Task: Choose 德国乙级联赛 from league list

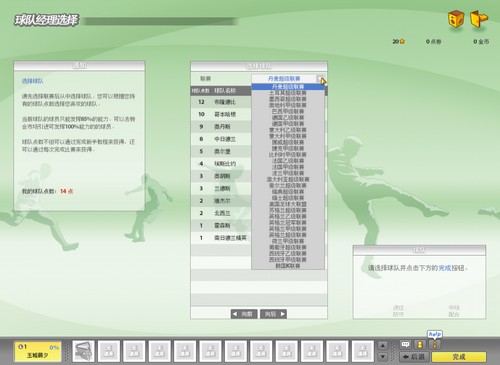Action: coord(288,117)
